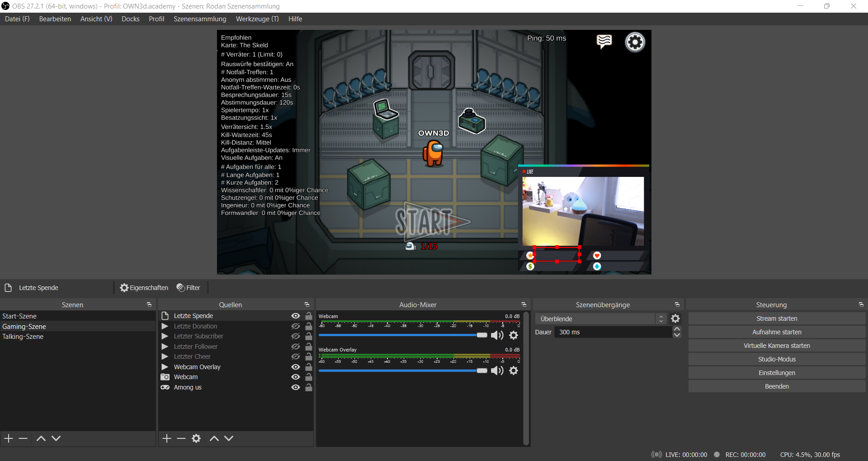This screenshot has height=461, width=868.
Task: Pop out the Audio-Mixer dock panel
Action: tap(524, 304)
